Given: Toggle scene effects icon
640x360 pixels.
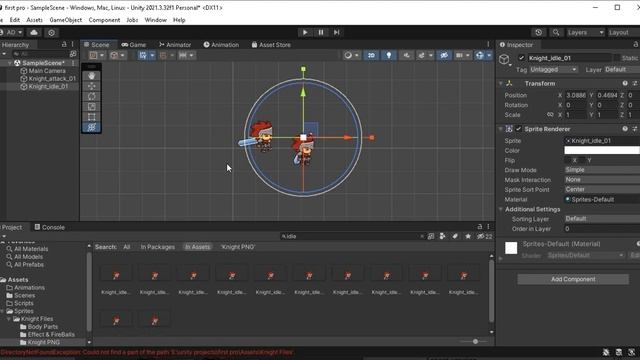Looking at the screenshot, I should [x=421, y=56].
